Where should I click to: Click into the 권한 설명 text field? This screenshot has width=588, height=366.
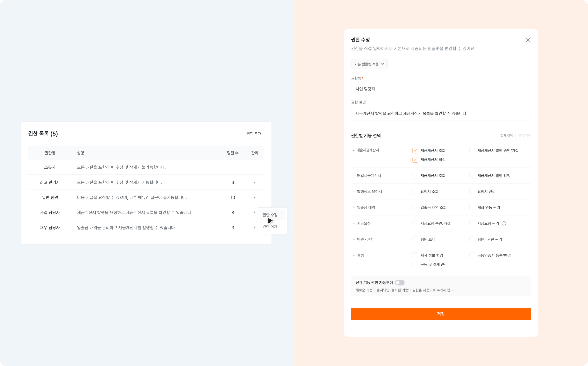[441, 113]
